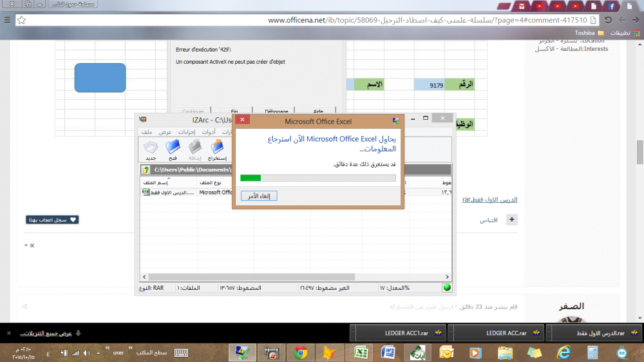Open the Actions (إجراءات) menu in IZArc

tap(187, 132)
